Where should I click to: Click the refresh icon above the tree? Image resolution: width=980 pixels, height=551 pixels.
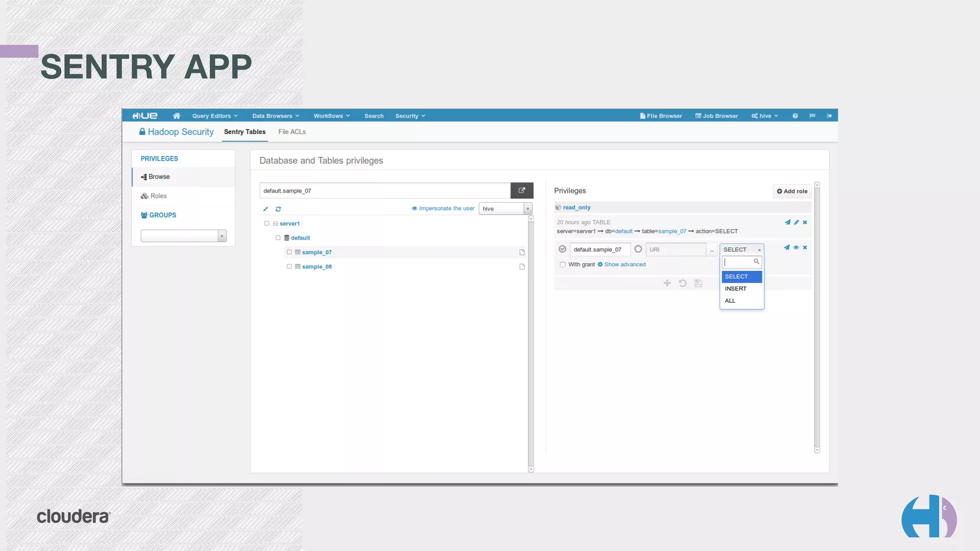(x=278, y=209)
